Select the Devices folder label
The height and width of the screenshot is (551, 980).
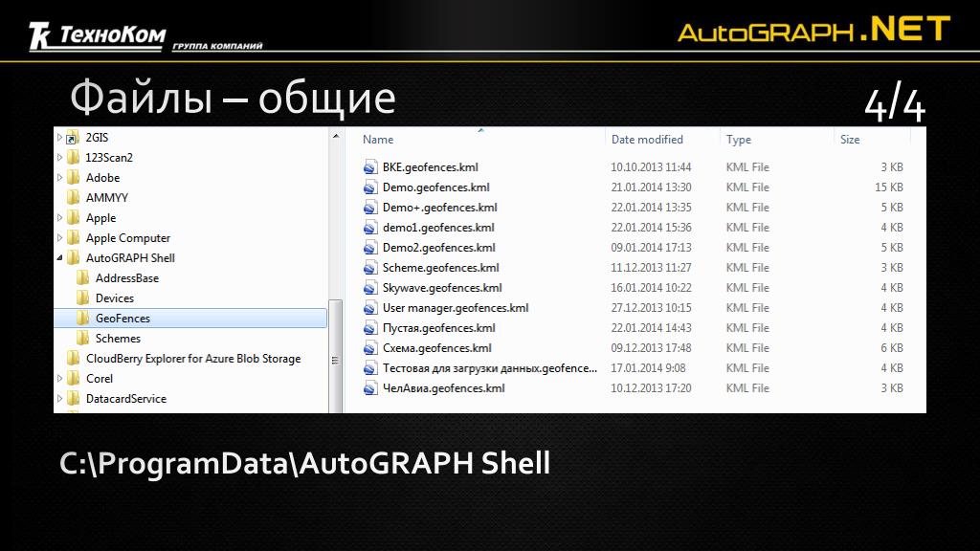click(115, 298)
